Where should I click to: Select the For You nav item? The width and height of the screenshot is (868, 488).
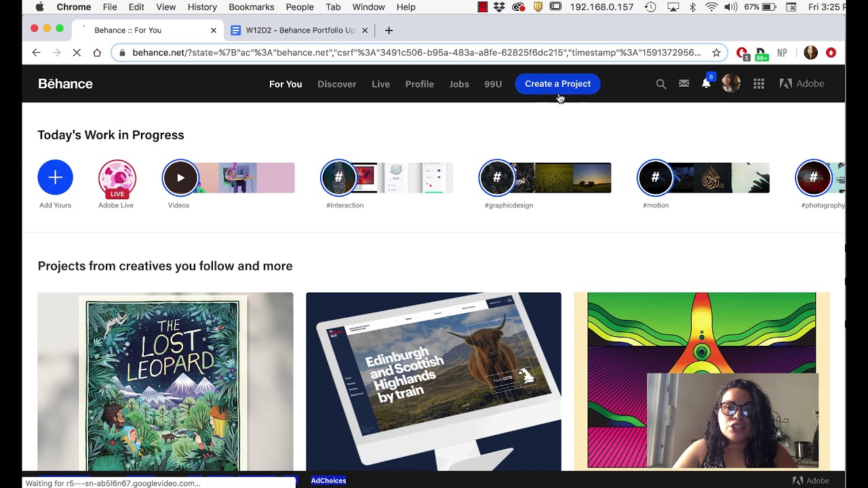click(285, 84)
